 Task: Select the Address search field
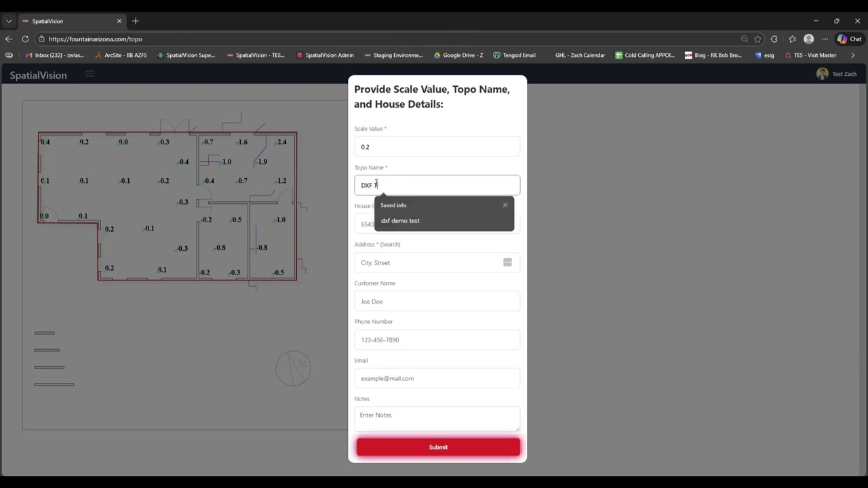coord(437,263)
